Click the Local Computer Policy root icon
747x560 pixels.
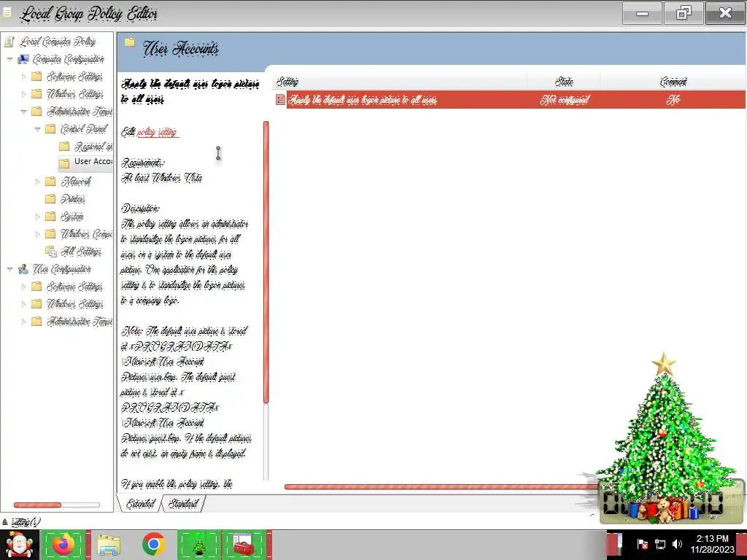click(9, 42)
